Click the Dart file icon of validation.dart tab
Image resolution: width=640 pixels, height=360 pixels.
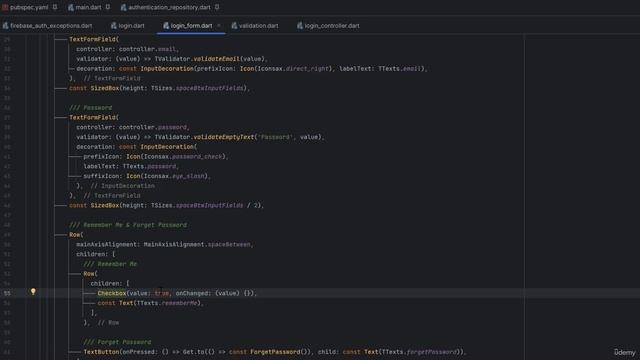coord(234,26)
